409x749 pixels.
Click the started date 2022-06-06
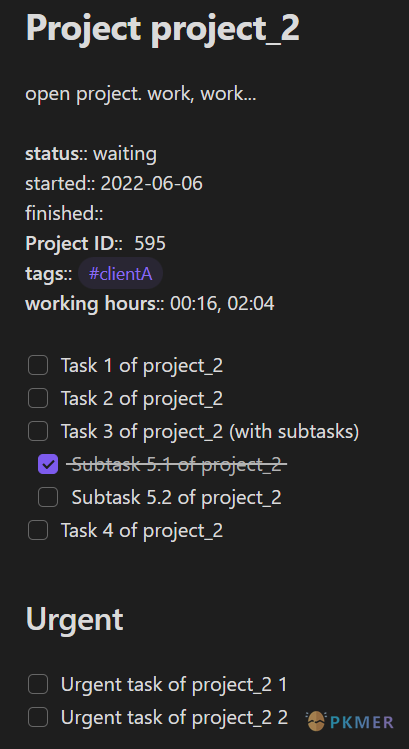[151, 183]
